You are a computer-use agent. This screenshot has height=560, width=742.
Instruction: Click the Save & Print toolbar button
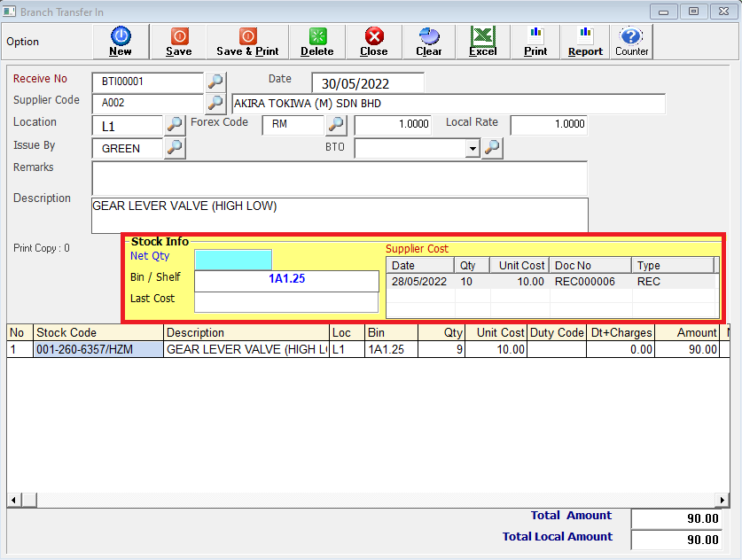pyautogui.click(x=247, y=42)
